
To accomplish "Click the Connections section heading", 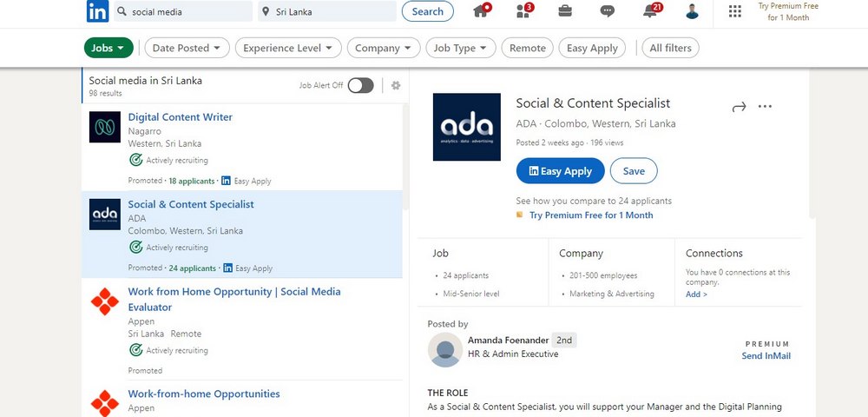I will [x=714, y=253].
